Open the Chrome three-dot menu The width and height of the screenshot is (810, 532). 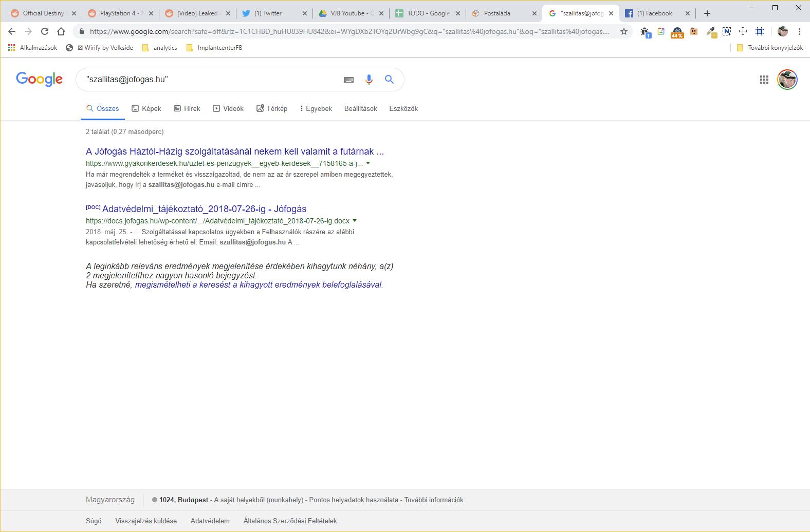coord(799,31)
